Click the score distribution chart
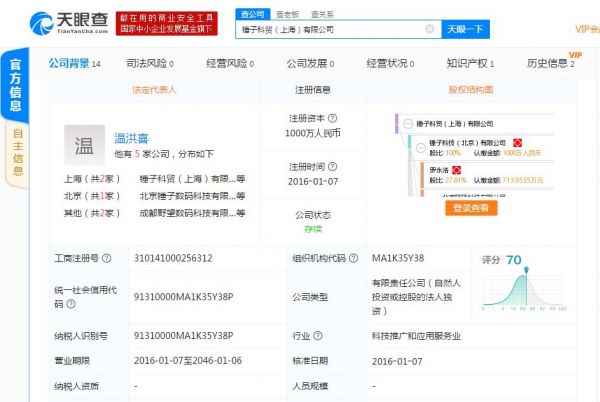This screenshot has height=402, width=600. [524, 290]
